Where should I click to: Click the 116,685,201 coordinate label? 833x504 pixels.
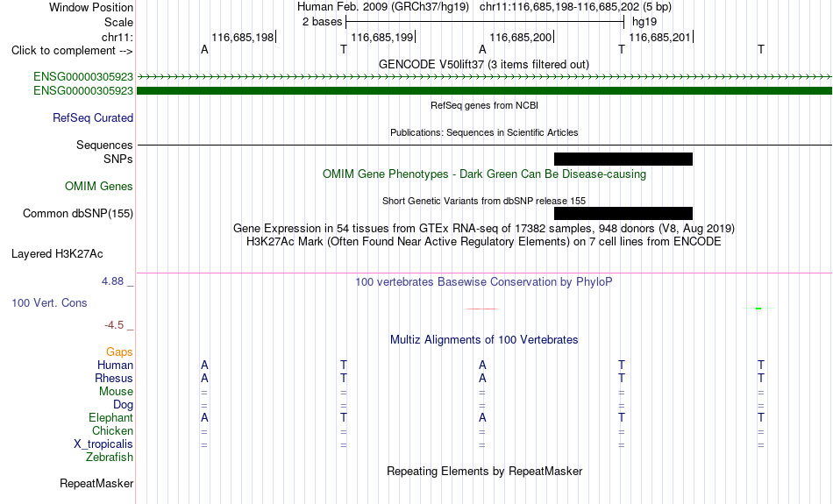pyautogui.click(x=659, y=37)
